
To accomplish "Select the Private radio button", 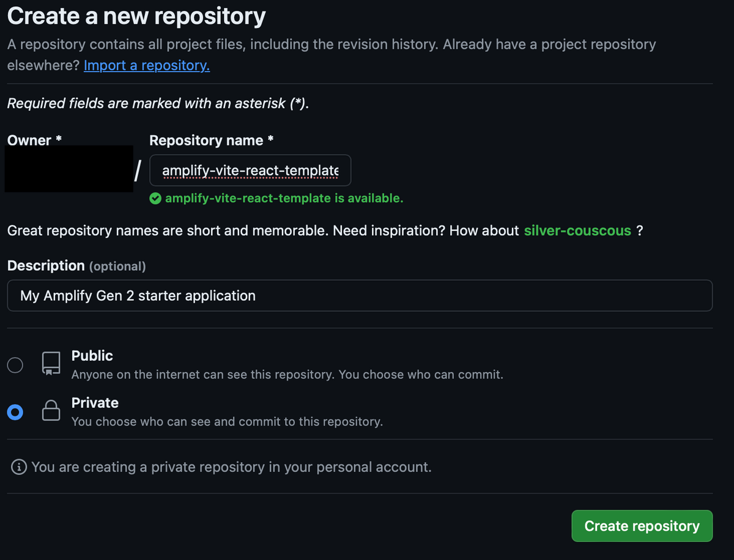I will tap(15, 412).
